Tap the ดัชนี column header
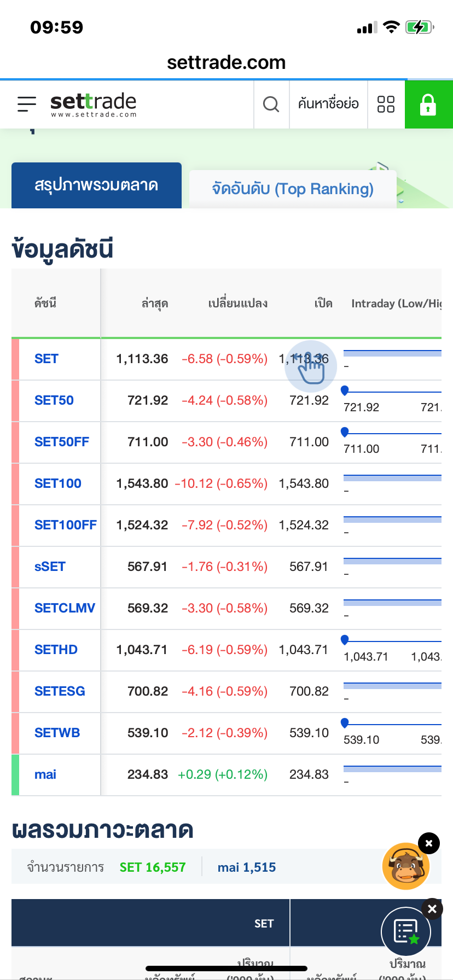Image resolution: width=453 pixels, height=980 pixels. [x=45, y=304]
